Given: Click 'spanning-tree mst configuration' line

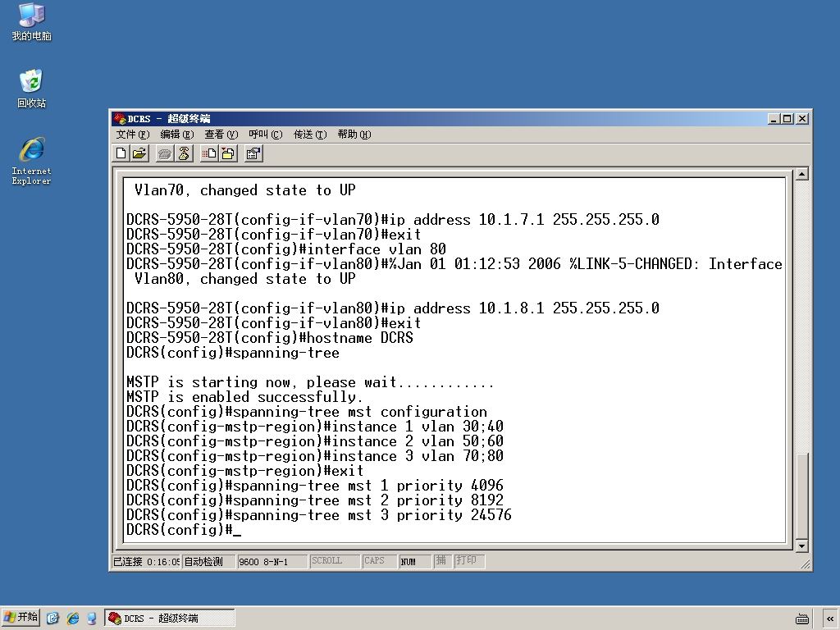Looking at the screenshot, I should pyautogui.click(x=307, y=412).
